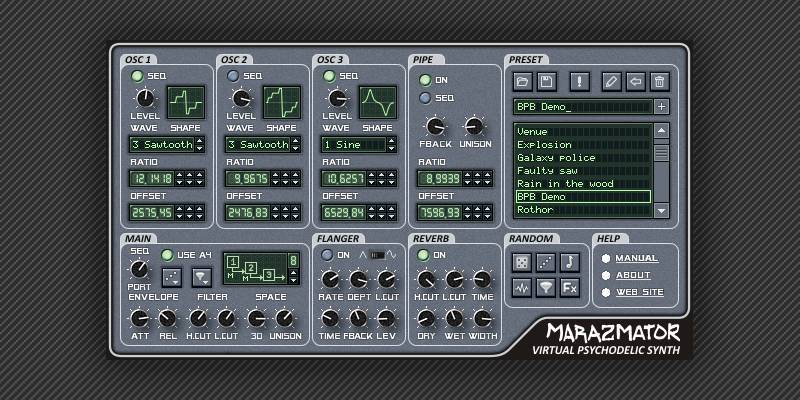
Task: Enable the OSC 2 SEQ light
Action: (233, 76)
